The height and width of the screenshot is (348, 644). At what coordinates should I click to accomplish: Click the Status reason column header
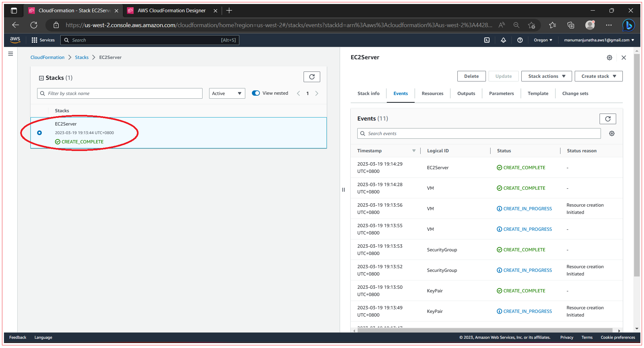click(x=581, y=151)
